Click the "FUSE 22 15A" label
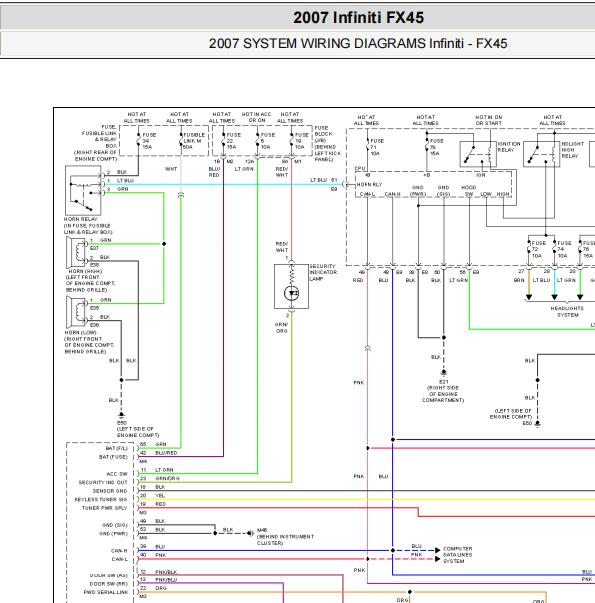Viewport: 595px width, 603px height. pyautogui.click(x=233, y=141)
